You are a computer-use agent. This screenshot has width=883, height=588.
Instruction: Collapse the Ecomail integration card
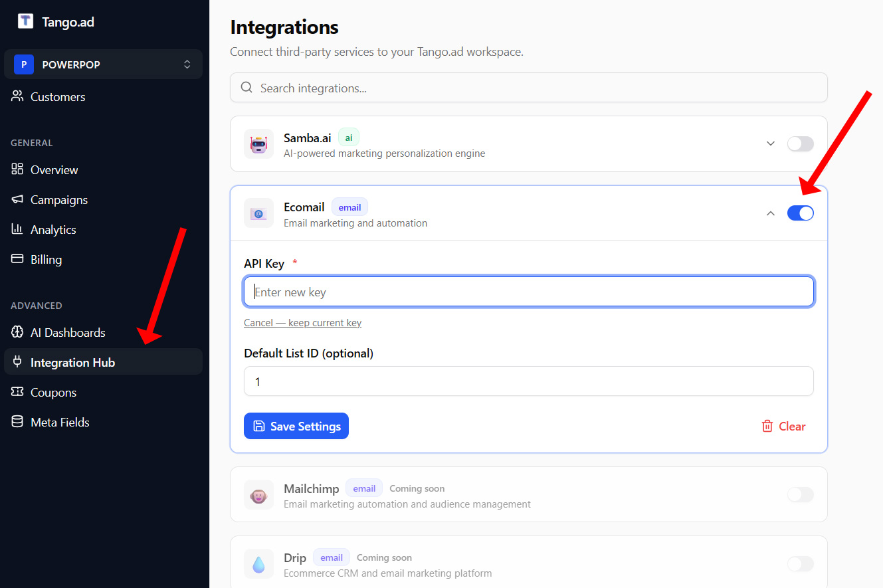point(771,213)
